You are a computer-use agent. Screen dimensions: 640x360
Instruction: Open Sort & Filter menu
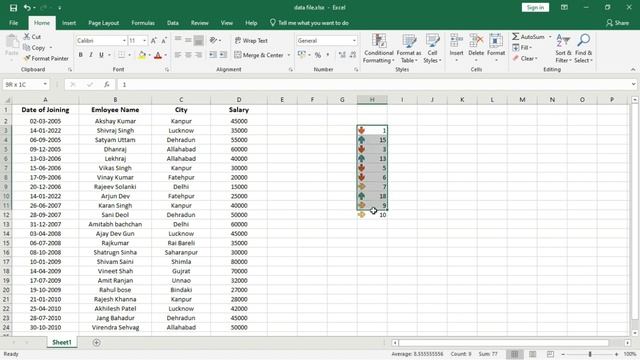tap(563, 49)
